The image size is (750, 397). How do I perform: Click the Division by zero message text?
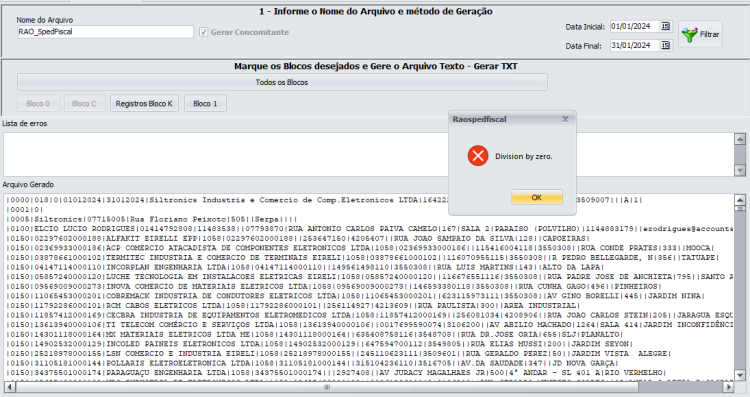tap(523, 156)
